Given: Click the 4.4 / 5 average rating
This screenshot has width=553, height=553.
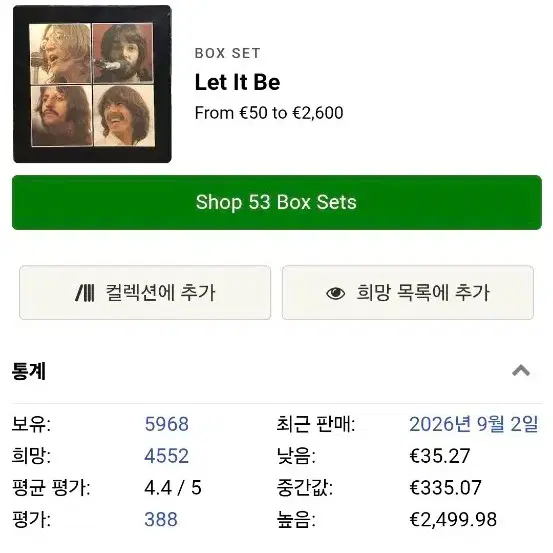Looking at the screenshot, I should [173, 488].
